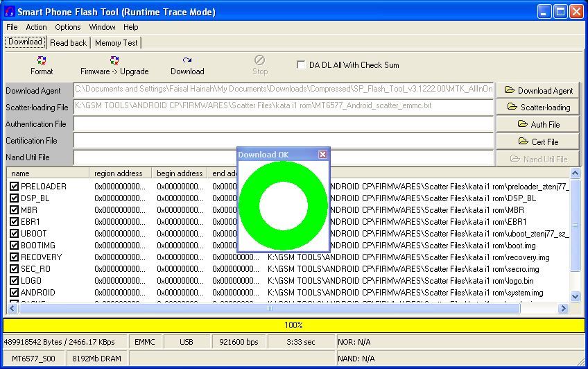The height and width of the screenshot is (369, 588).
Task: Close the Download OK popup
Action: [x=322, y=154]
